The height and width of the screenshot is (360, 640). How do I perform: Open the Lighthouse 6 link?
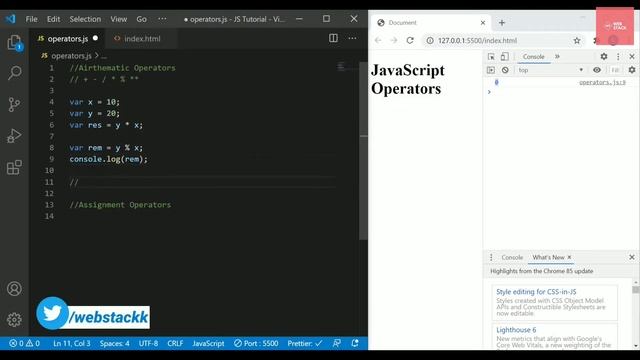pos(516,330)
